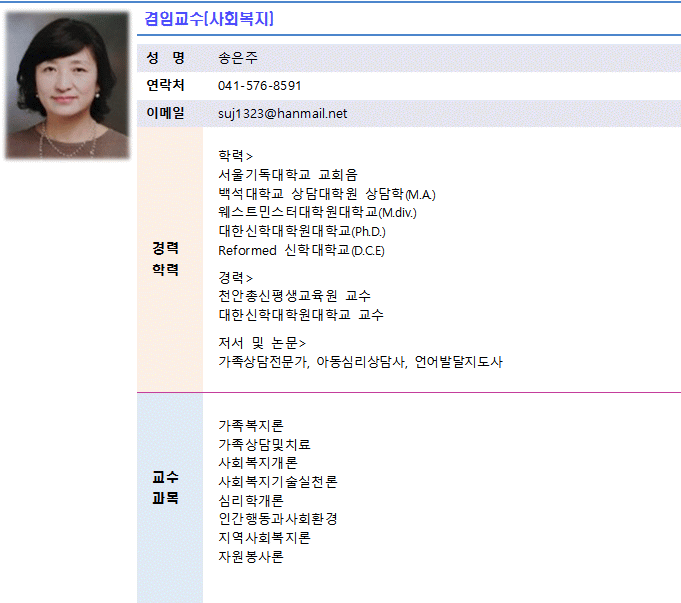Select course 지역사회복지론
The image size is (681, 603).
[x=264, y=538]
